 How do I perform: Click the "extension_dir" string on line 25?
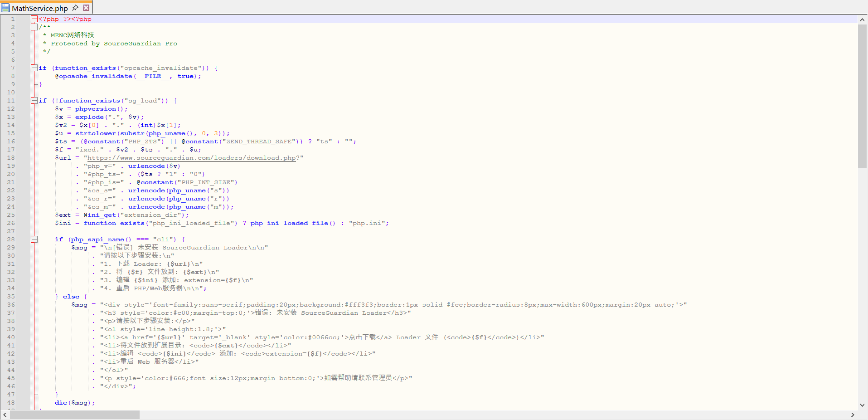(150, 215)
